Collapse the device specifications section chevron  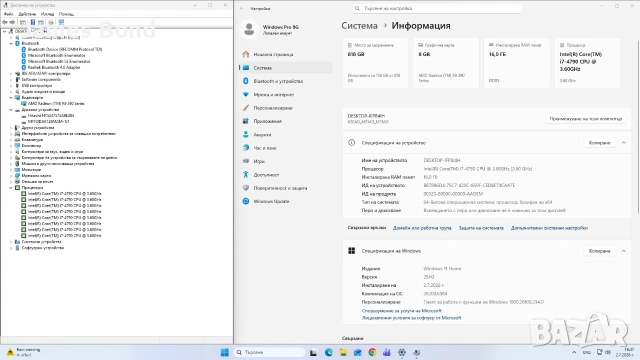coord(624,143)
